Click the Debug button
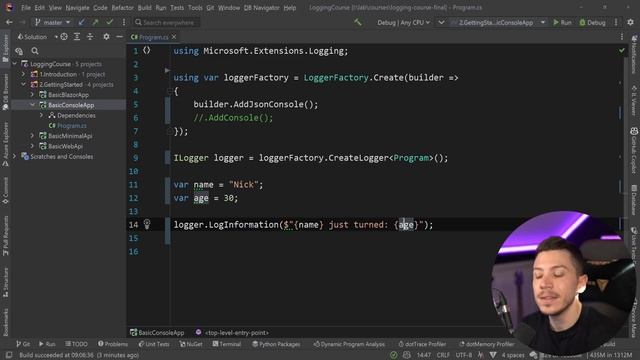This screenshot has height=360, width=640. (x=593, y=22)
